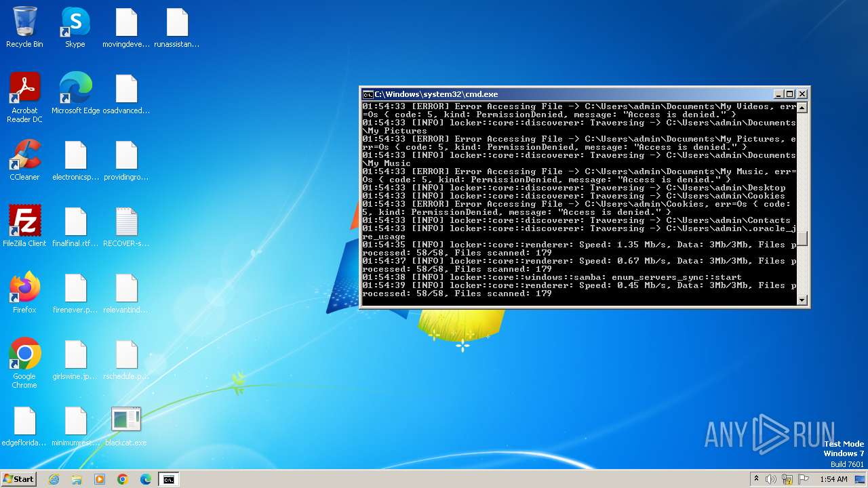Viewport: 868px width, 488px height.
Task: Open Microsoft Edge desktop shortcut
Action: (75, 94)
